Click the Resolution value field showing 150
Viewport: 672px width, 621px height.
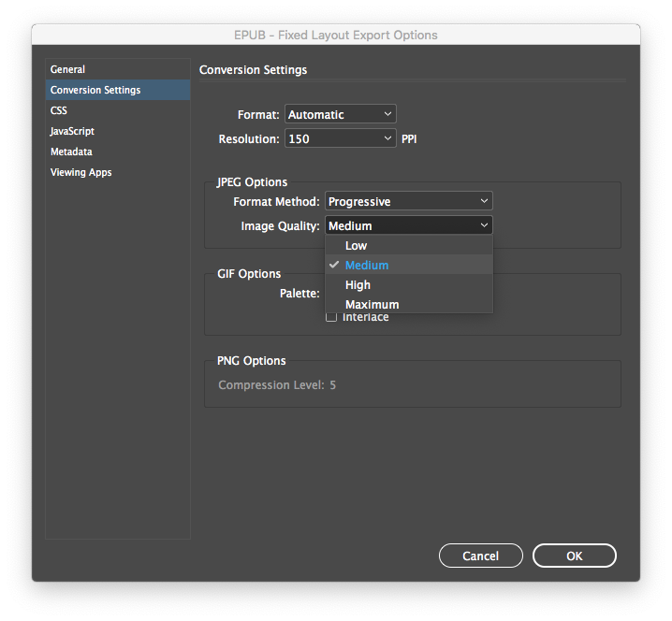pos(332,138)
